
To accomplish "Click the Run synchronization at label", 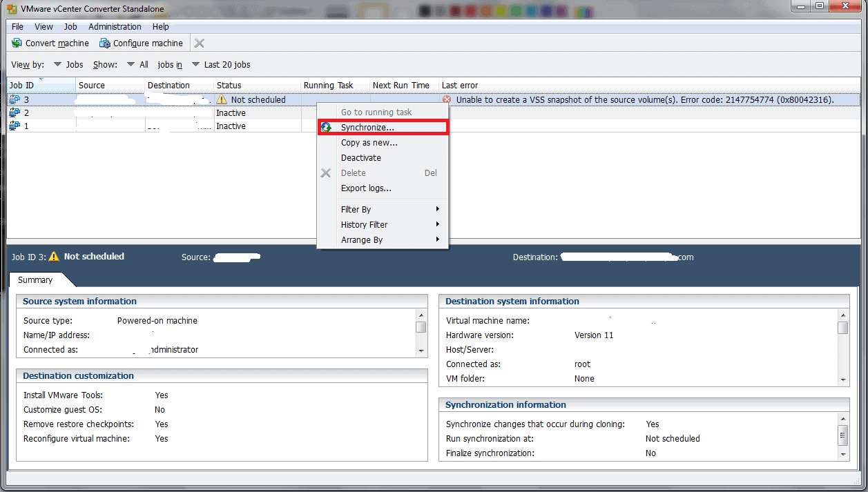I will 490,438.
